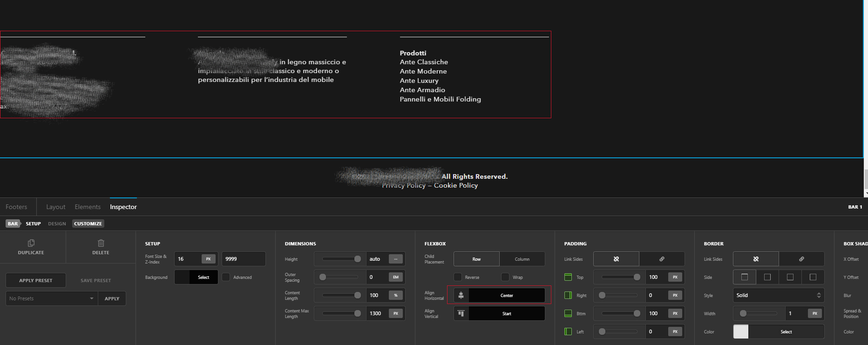Click the Padding Right side icon
This screenshot has width=868, height=345.
coord(568,295)
